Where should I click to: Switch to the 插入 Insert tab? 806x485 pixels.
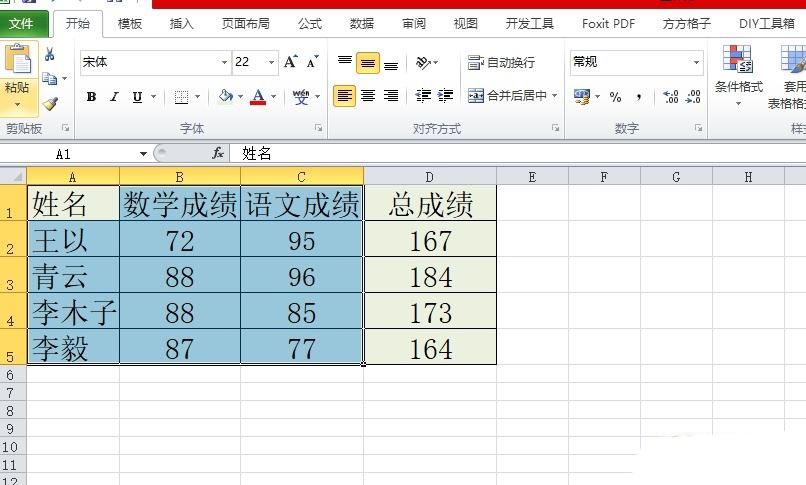(182, 24)
